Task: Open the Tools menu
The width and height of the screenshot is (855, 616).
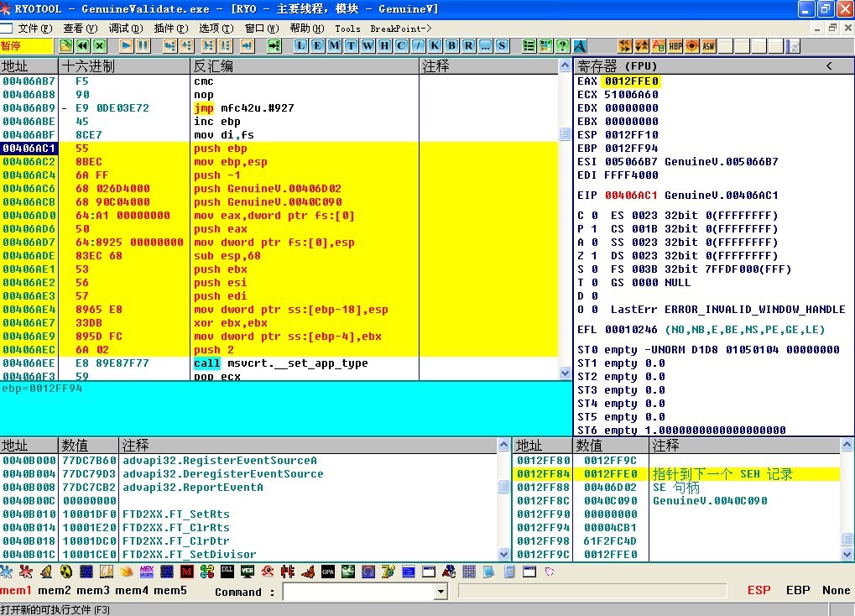Action: [347, 28]
